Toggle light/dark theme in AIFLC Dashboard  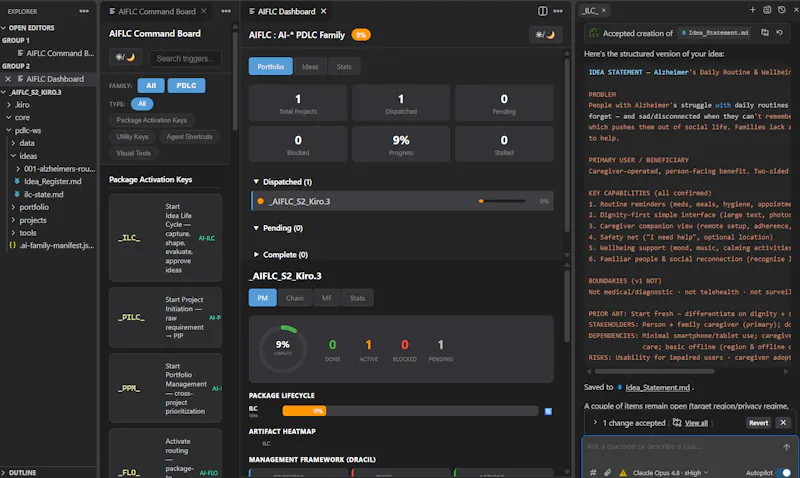pyautogui.click(x=545, y=35)
